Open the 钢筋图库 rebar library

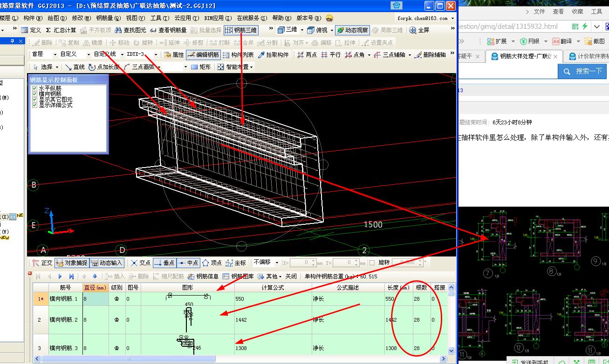pos(239,276)
